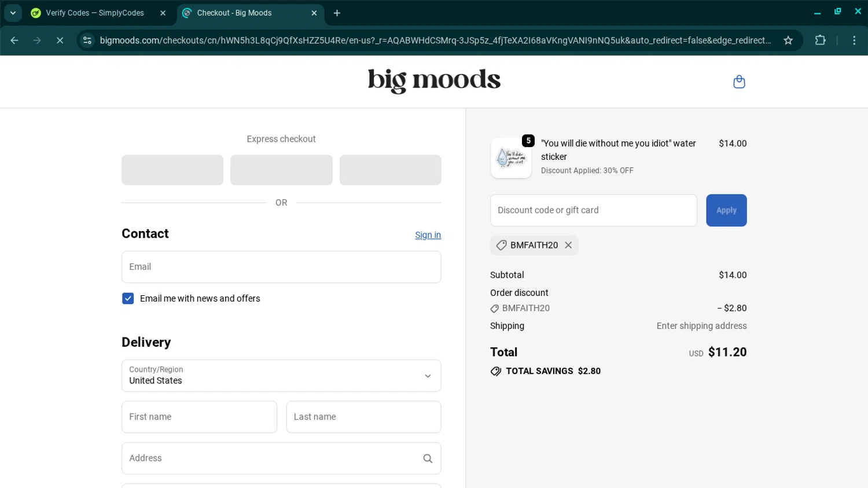Click the First name field

coord(199,417)
